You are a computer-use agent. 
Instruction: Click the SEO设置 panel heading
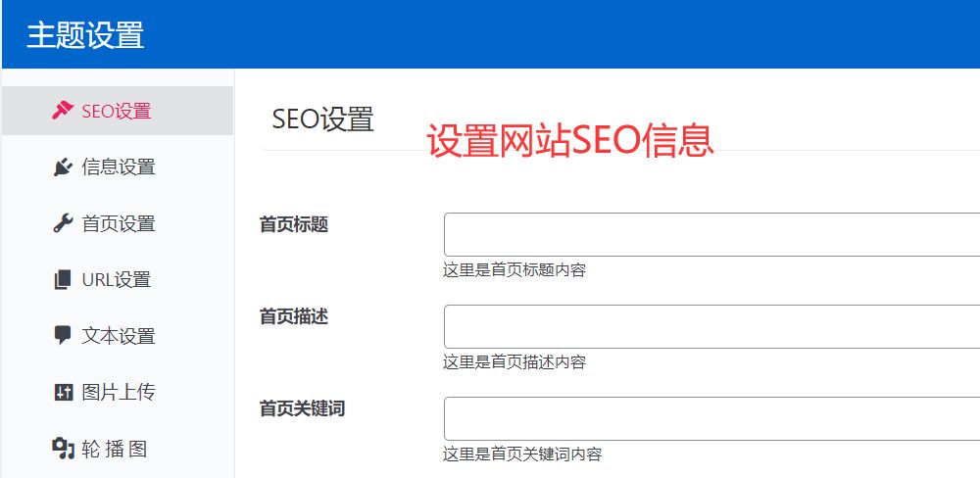(x=323, y=119)
